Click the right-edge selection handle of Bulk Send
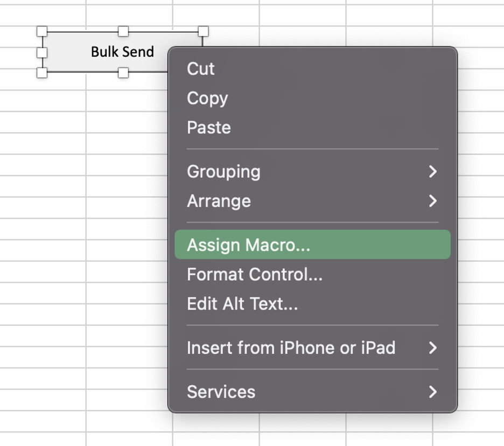 point(204,32)
